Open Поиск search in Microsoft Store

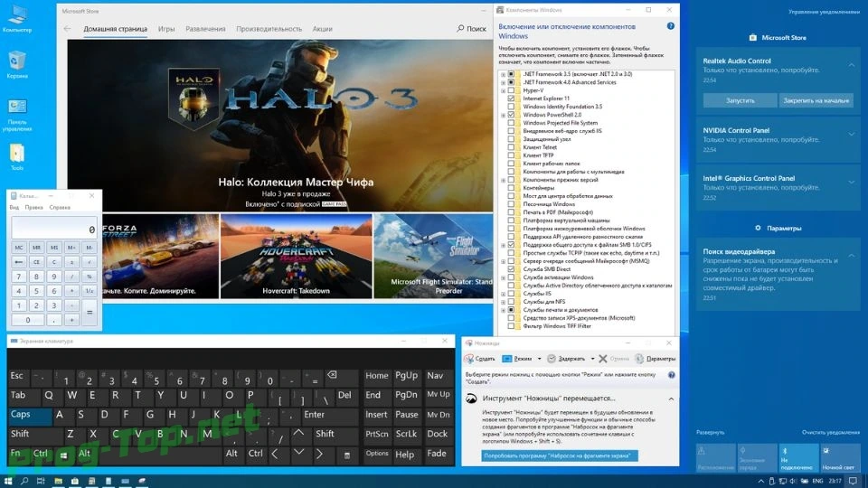pyautogui.click(x=472, y=28)
